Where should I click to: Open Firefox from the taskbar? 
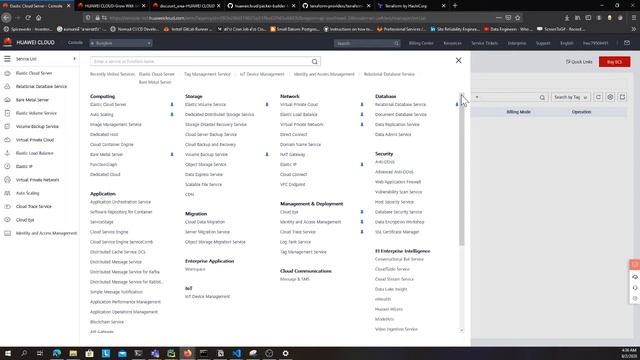187,353
